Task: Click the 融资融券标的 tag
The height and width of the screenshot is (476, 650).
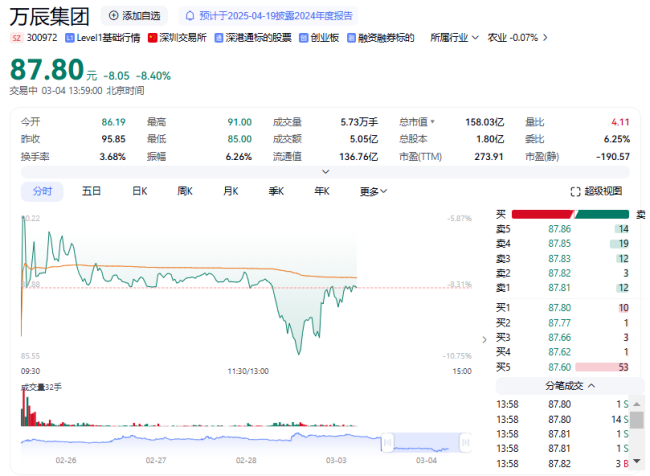Action: coord(381,38)
